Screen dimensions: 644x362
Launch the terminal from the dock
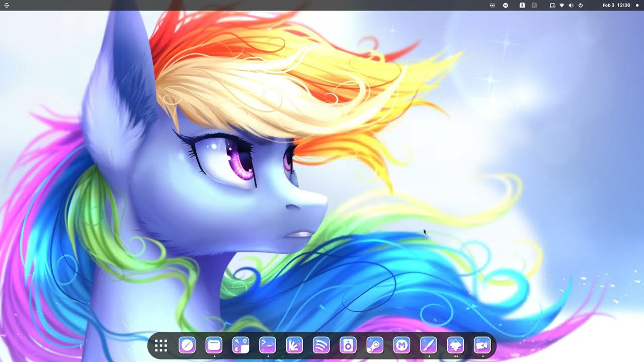(268, 345)
